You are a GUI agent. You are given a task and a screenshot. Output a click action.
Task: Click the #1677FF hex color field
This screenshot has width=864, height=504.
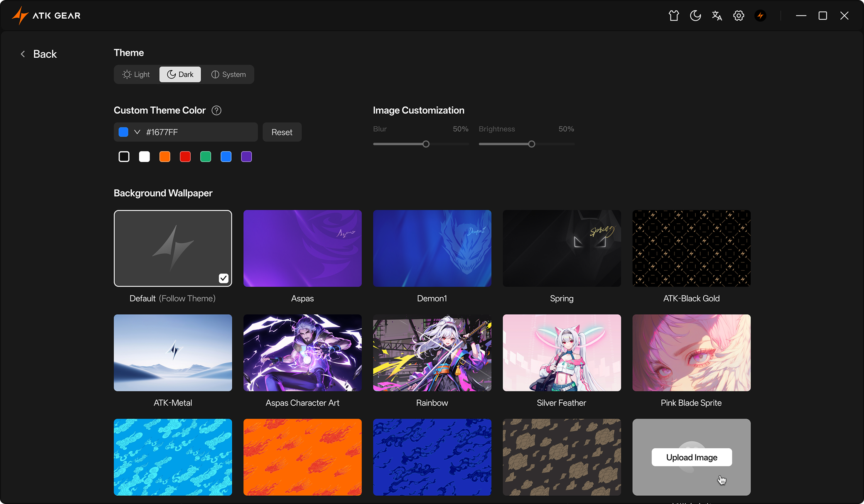point(199,132)
